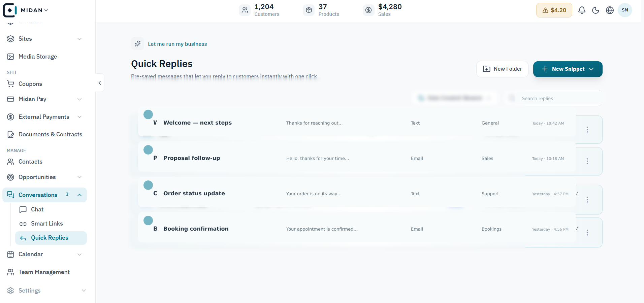Viewport: 644px width, 303px height.
Task: Open the New Snippet dropdown button
Action: click(568, 69)
